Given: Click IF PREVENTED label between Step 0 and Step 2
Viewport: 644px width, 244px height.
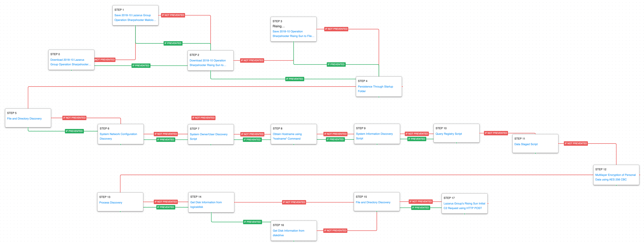Looking at the screenshot, I should coord(141,66).
